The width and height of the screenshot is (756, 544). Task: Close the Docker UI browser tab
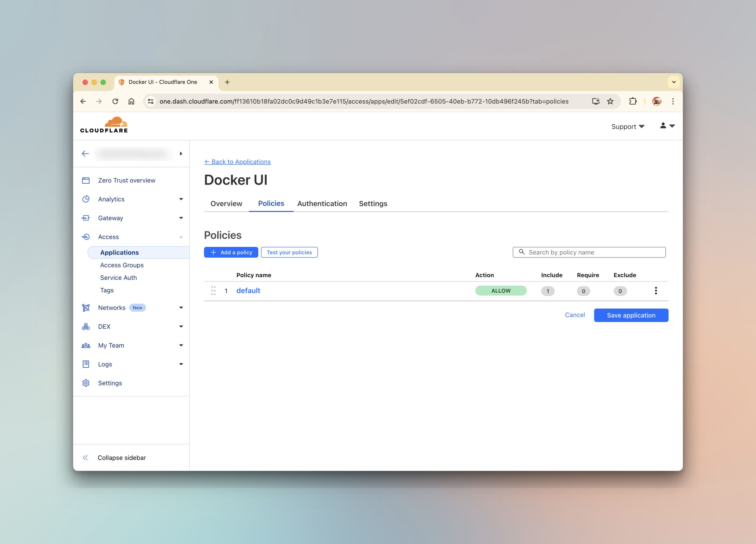tap(211, 82)
